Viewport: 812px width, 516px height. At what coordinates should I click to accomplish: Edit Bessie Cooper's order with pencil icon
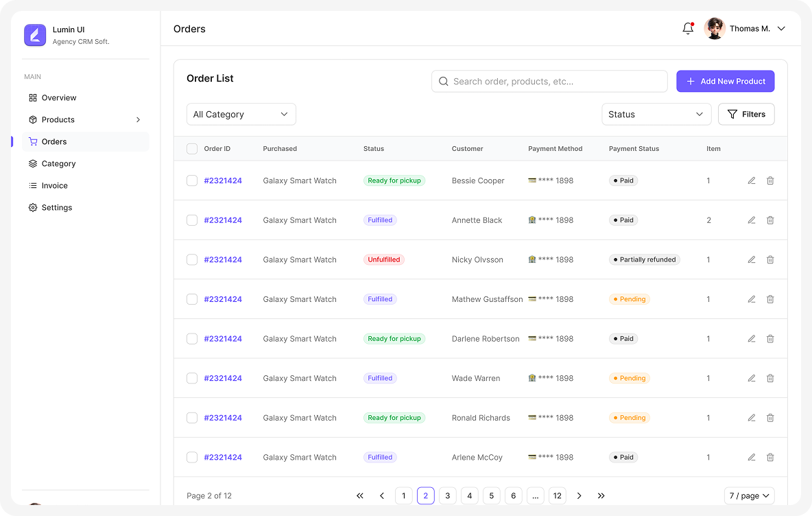click(x=752, y=180)
